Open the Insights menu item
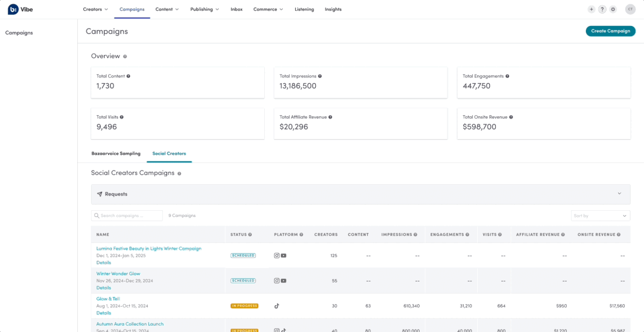 (333, 9)
